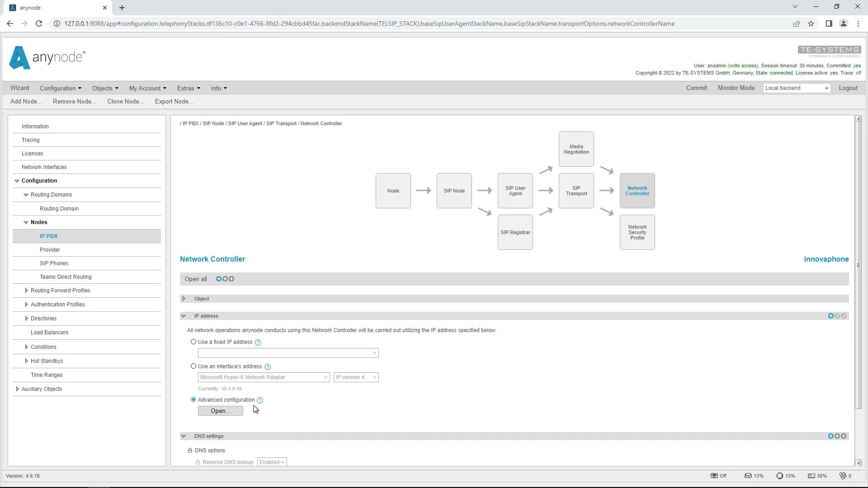Open the Extras menu

[x=189, y=88]
